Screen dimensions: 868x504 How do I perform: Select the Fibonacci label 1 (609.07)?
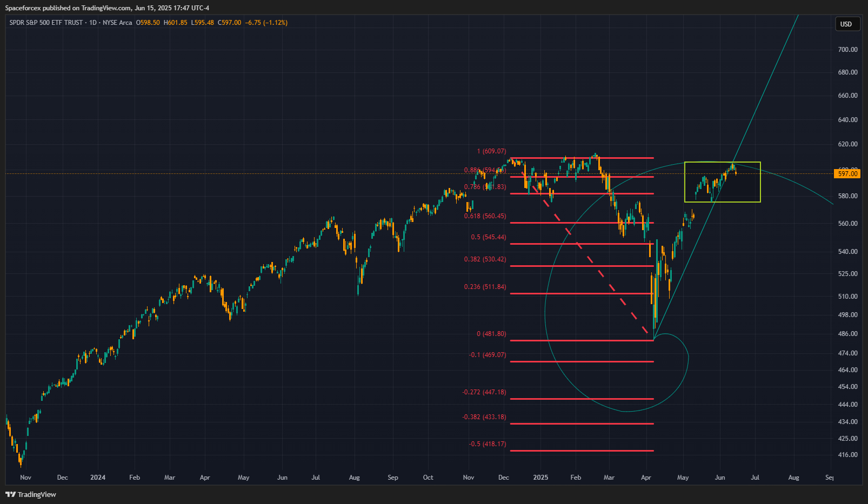[x=491, y=151]
